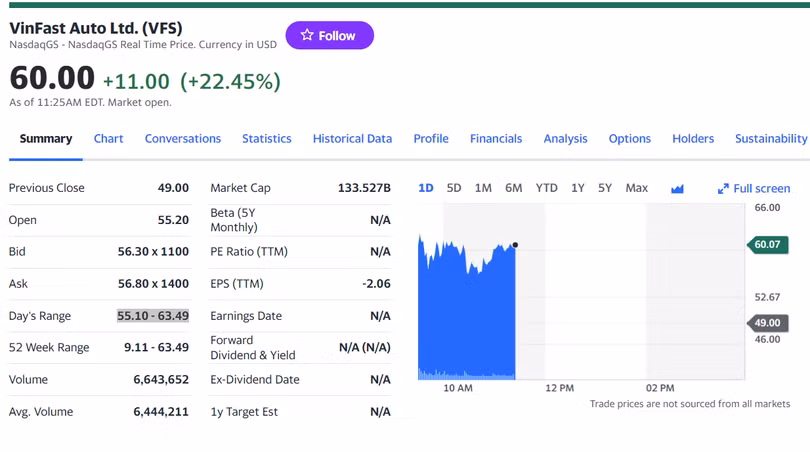The height and width of the screenshot is (452, 810).
Task: Switch chart to area chart type icon
Action: tap(677, 188)
